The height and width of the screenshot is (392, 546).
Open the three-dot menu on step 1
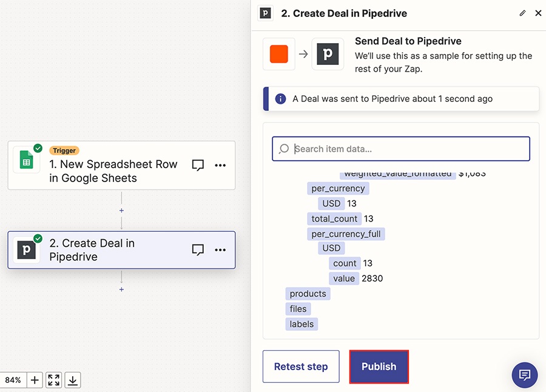[220, 164]
